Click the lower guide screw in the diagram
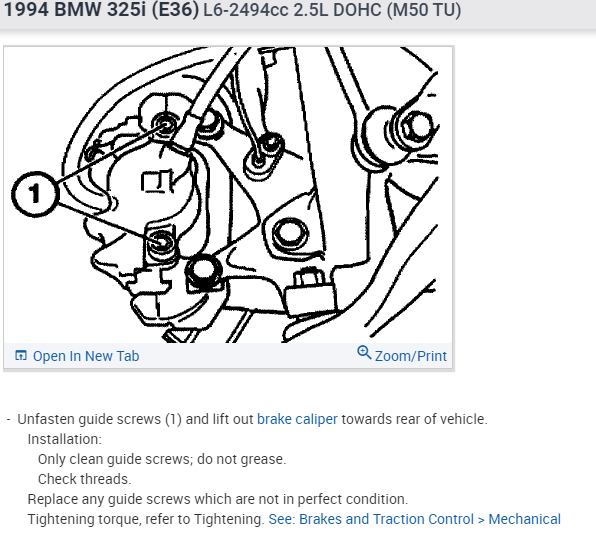This screenshot has height=551, width=596. (x=160, y=242)
